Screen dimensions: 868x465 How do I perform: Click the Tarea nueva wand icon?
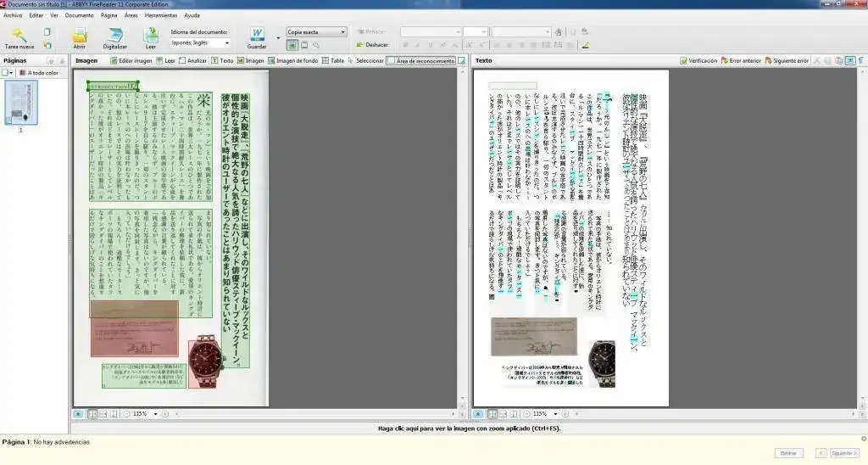(19, 35)
